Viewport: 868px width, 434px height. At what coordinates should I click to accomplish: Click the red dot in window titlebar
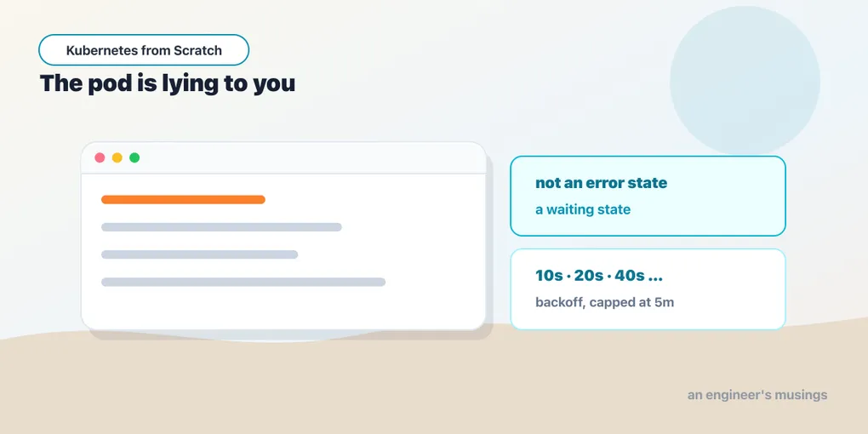(x=100, y=157)
